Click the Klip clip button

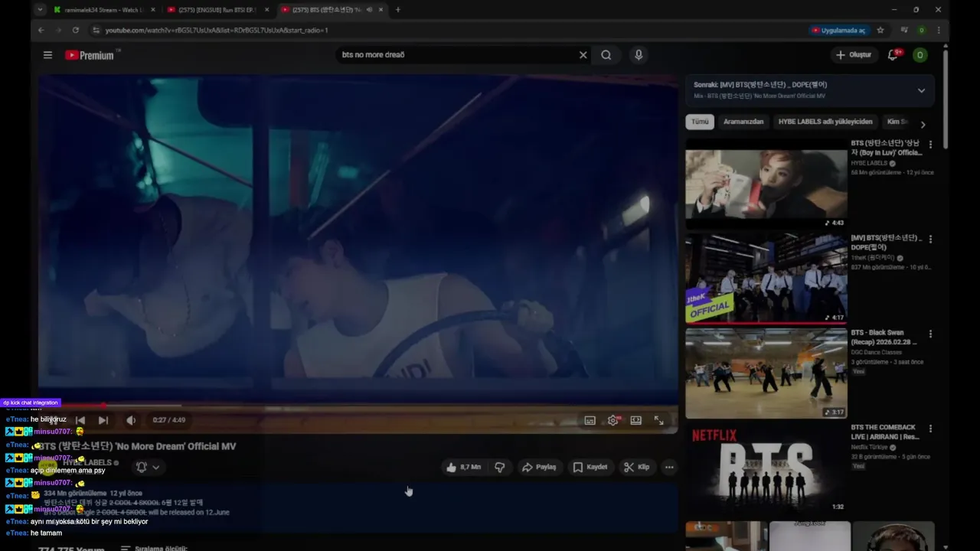point(637,467)
